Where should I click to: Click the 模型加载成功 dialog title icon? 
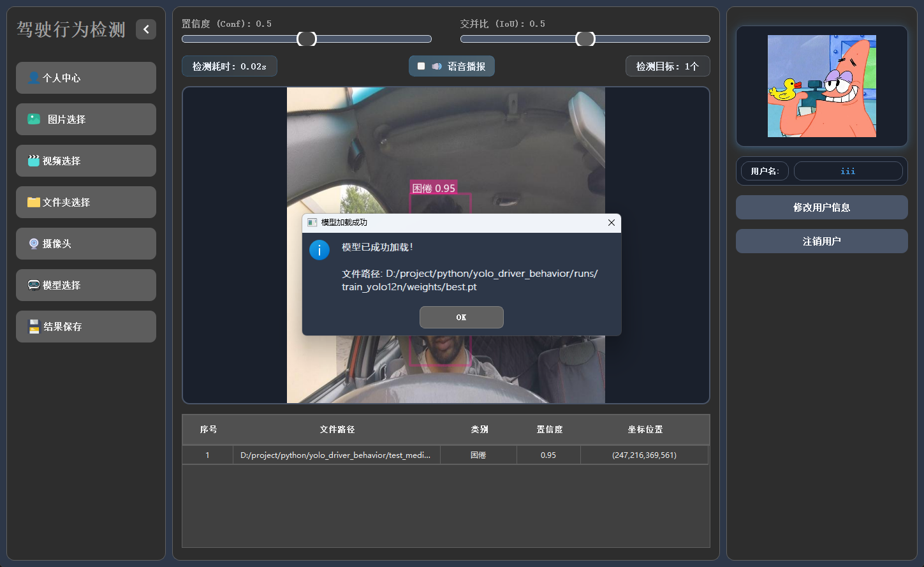click(x=312, y=223)
